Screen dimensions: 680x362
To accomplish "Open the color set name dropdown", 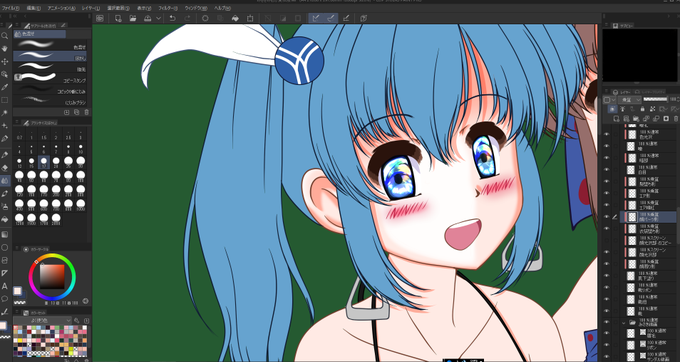I will click(x=42, y=320).
